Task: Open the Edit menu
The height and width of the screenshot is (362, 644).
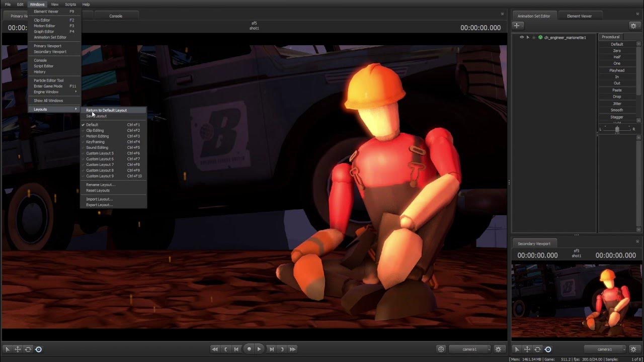Action: pyautogui.click(x=20, y=5)
